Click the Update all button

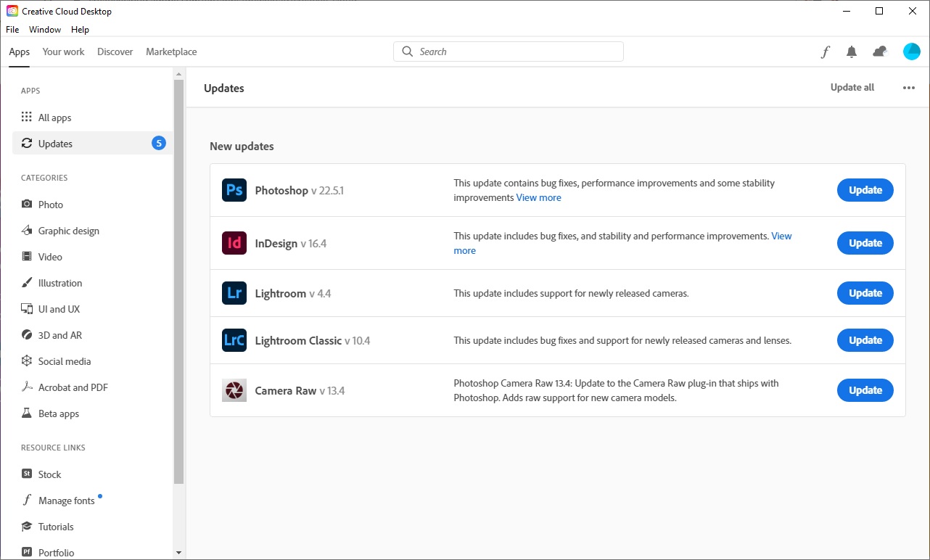coord(852,87)
